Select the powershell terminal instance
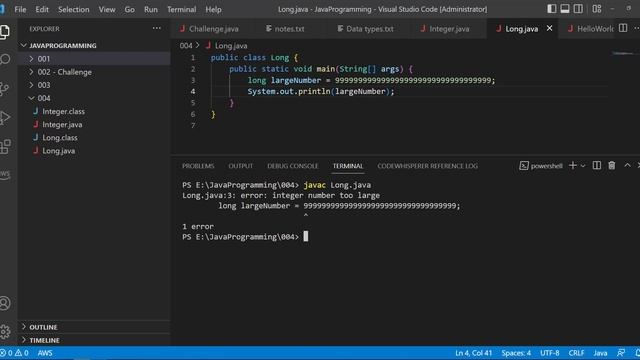 (x=541, y=166)
